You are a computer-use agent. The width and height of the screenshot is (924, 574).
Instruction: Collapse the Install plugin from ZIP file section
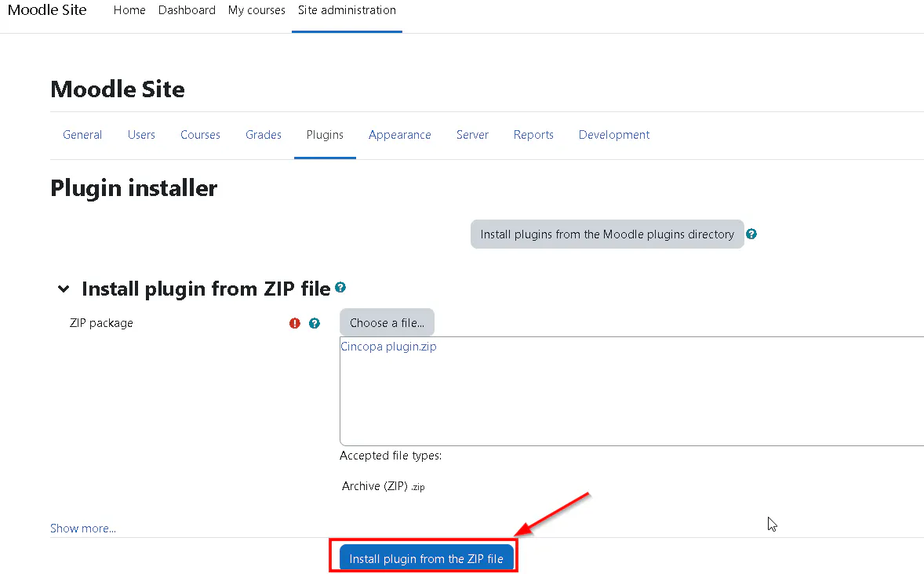click(63, 289)
